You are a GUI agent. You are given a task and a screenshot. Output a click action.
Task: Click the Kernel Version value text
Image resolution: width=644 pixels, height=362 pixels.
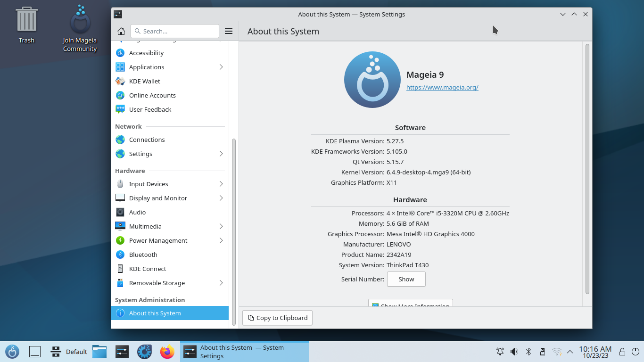click(x=429, y=172)
